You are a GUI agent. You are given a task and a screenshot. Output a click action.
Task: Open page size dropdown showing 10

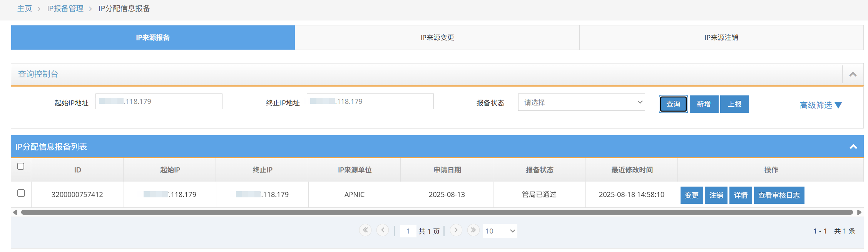tap(500, 231)
